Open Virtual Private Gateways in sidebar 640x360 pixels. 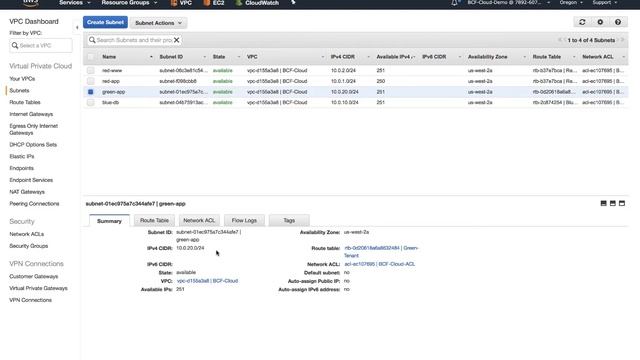point(38,288)
